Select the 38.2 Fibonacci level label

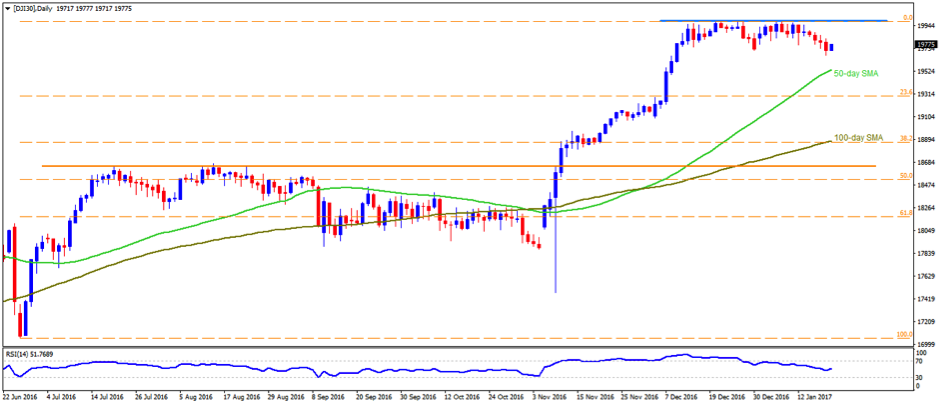(x=903, y=139)
